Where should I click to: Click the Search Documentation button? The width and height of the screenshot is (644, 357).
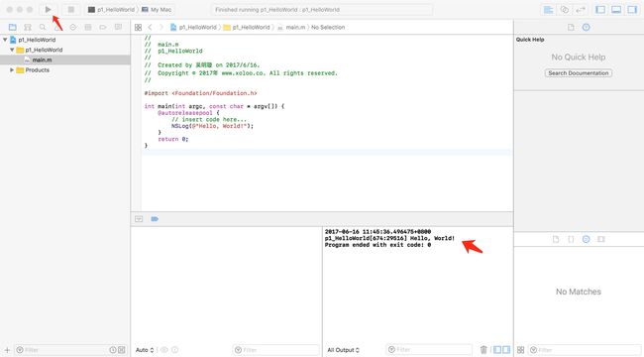(579, 72)
